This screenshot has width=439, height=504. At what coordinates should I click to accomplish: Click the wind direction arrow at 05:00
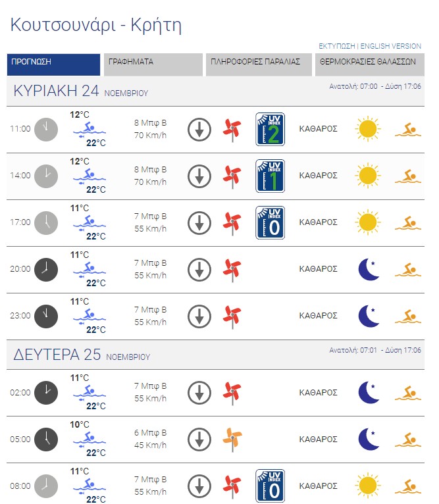(199, 439)
